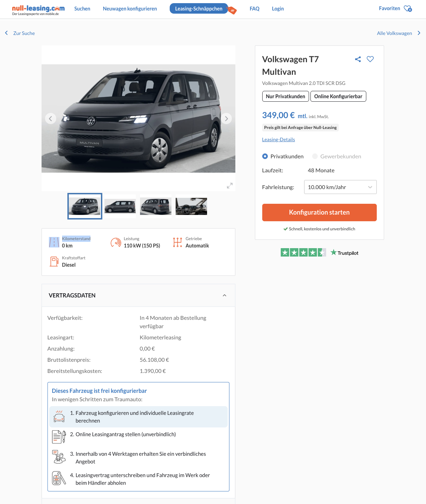The width and height of the screenshot is (426, 504).
Task: Click the Konfiguration starten button
Action: click(319, 213)
